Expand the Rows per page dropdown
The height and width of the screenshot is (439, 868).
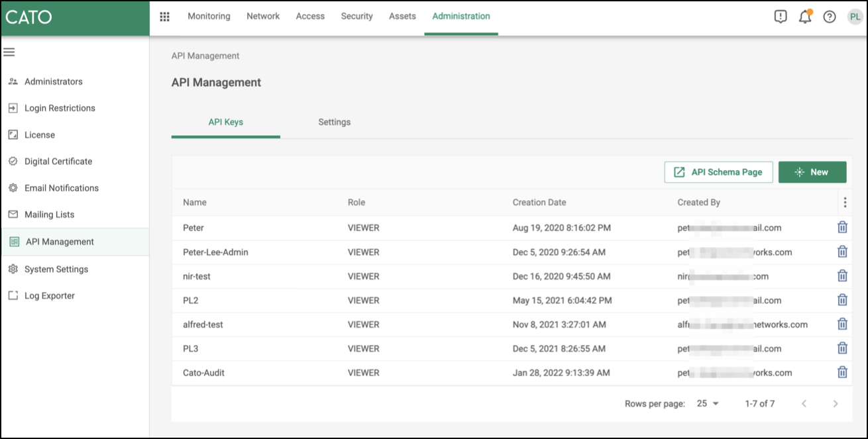tap(708, 403)
